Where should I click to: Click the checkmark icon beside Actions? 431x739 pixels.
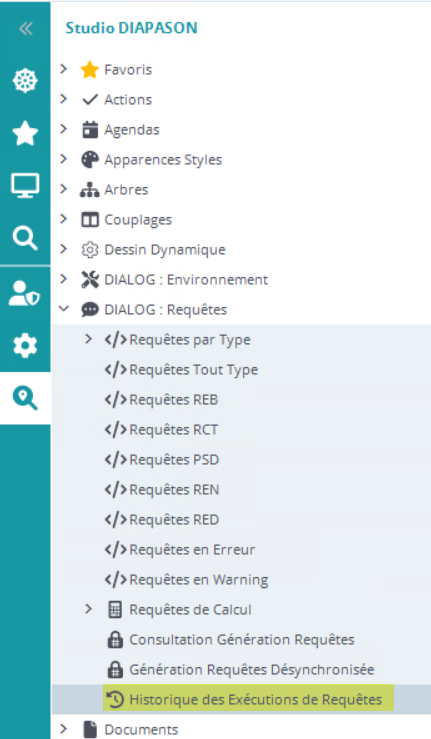click(90, 99)
